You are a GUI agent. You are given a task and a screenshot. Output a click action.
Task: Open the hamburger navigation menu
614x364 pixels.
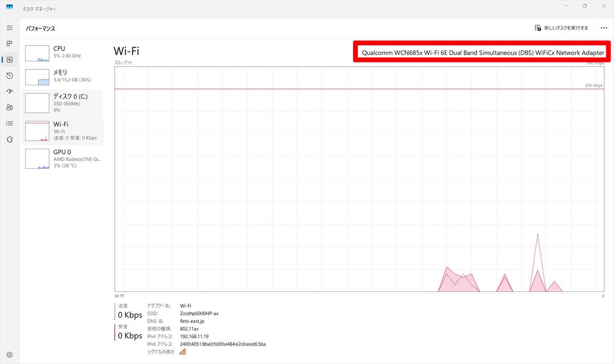pos(9,28)
